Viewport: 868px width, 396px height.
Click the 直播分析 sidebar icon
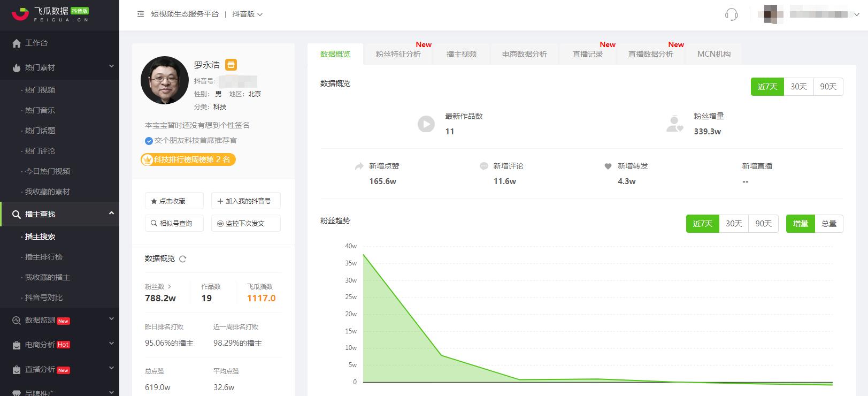17,370
